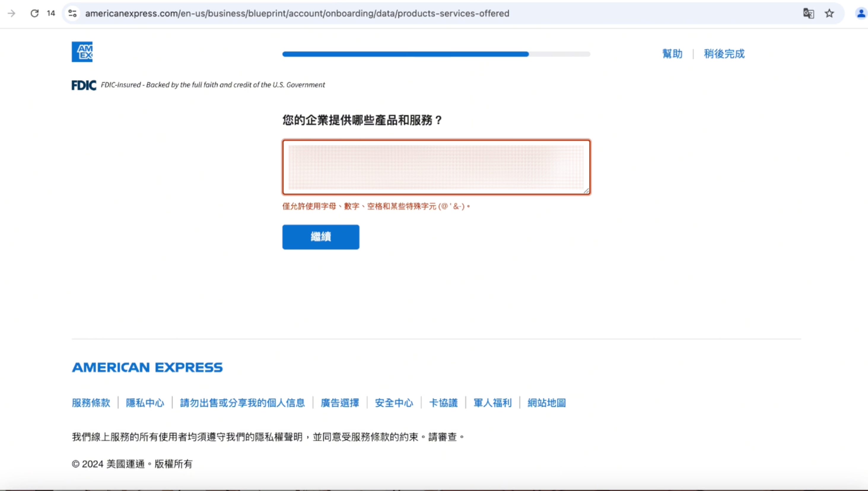Open the browser profile avatar icon
Viewport: 868px width, 491px height.
coord(861,13)
